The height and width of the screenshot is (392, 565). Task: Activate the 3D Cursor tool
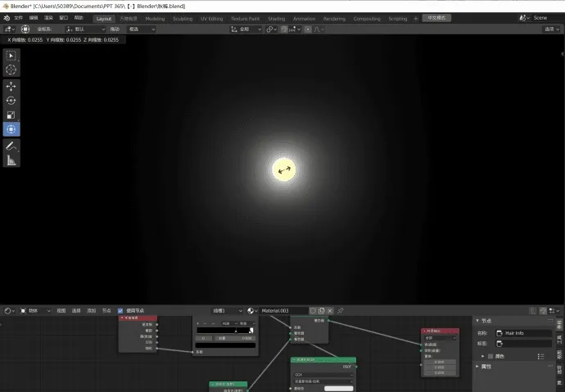click(x=11, y=70)
